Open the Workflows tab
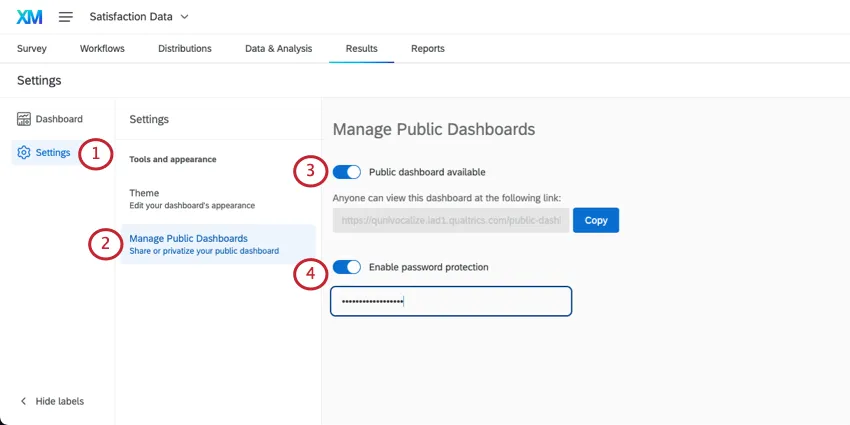This screenshot has width=850, height=425. tap(102, 48)
